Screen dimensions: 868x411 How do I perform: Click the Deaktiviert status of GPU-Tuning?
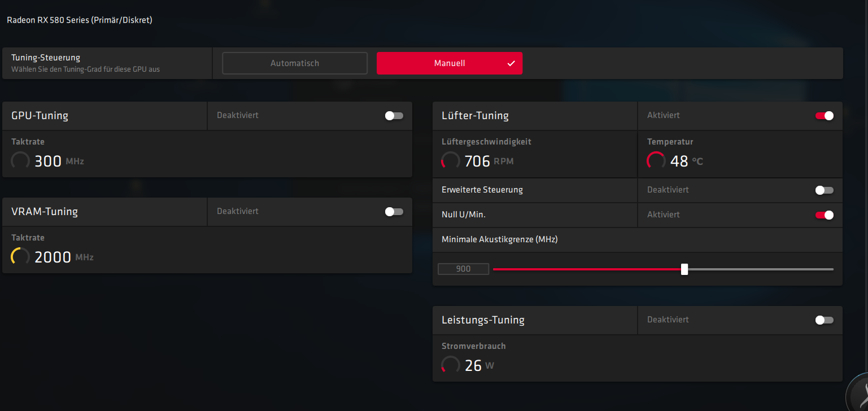(238, 115)
